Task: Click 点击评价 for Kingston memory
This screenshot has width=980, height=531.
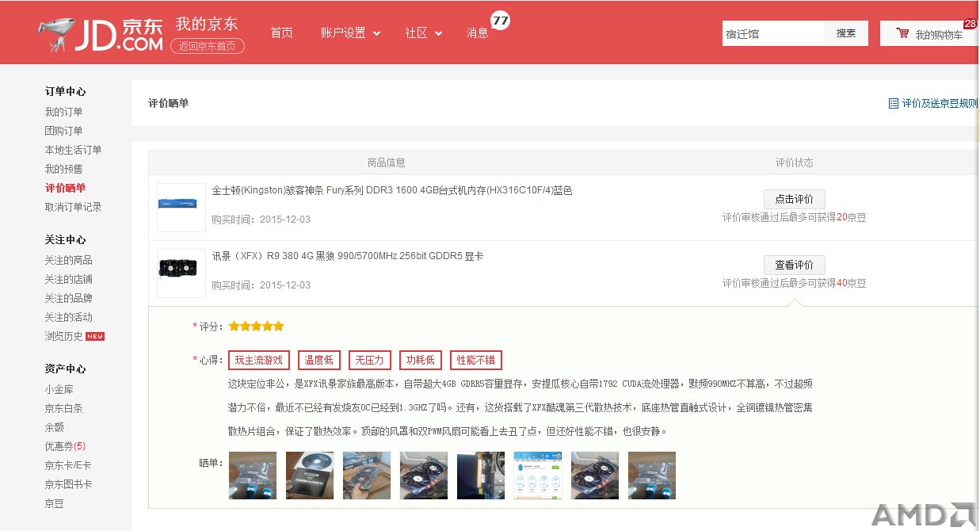Action: coord(794,199)
